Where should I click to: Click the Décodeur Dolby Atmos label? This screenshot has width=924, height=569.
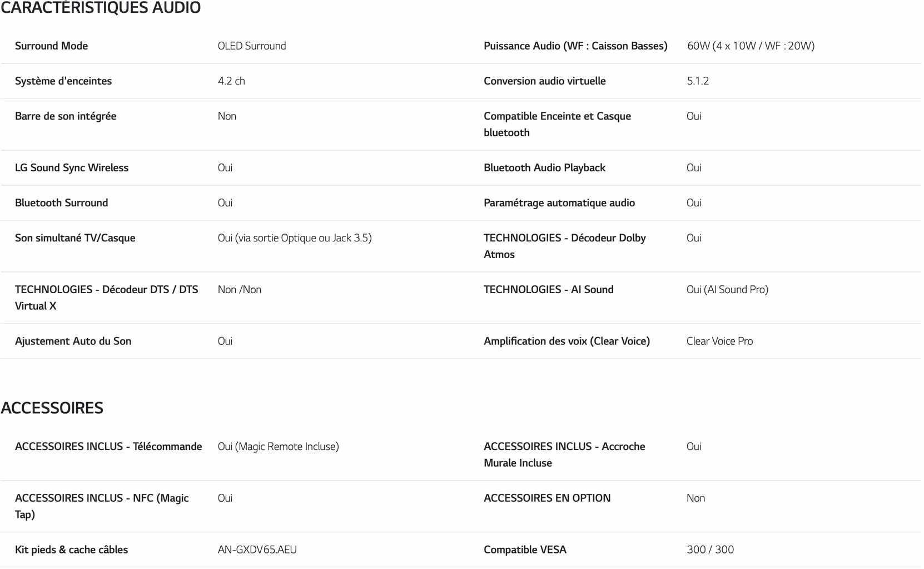click(565, 246)
